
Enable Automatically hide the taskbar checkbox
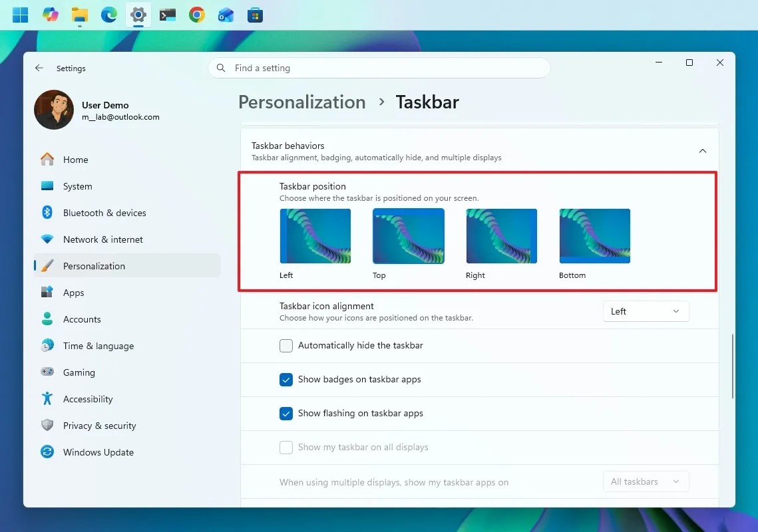pyautogui.click(x=286, y=346)
